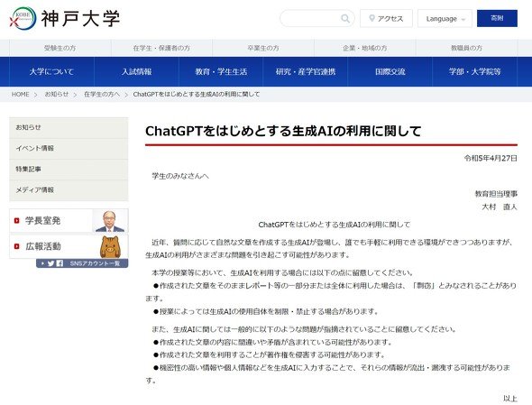The image size is (532, 405).
Task: Click the closing text 以上
Action: [x=510, y=399]
